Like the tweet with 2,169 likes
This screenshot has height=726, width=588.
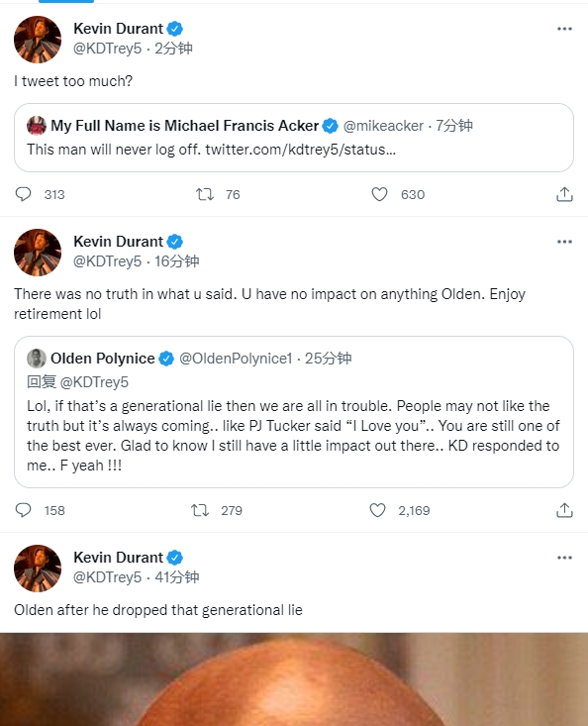pyautogui.click(x=377, y=510)
